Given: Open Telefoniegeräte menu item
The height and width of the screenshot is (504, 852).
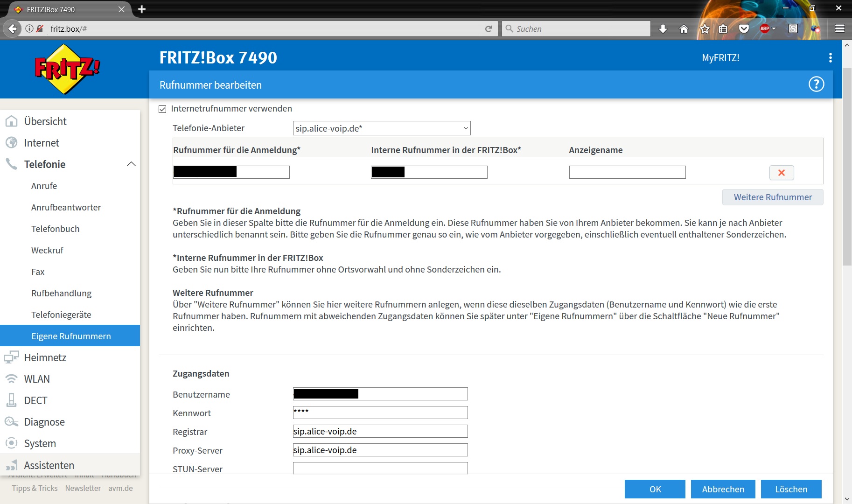Looking at the screenshot, I should tap(61, 315).
